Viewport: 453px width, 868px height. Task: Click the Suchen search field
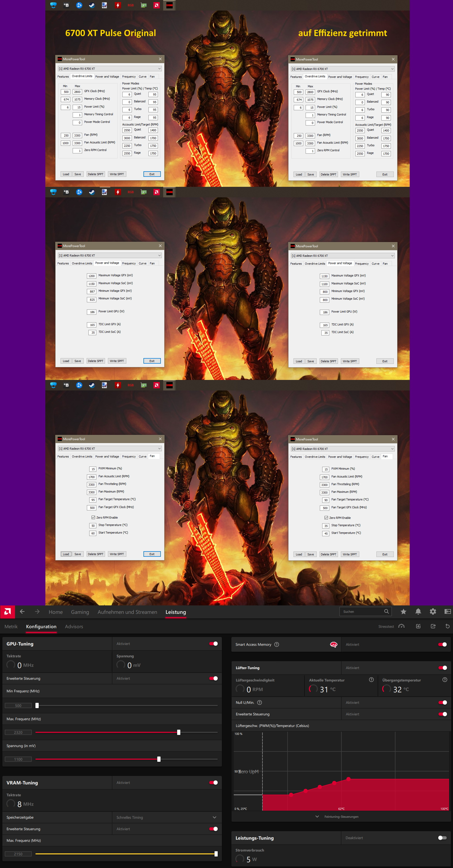point(365,611)
